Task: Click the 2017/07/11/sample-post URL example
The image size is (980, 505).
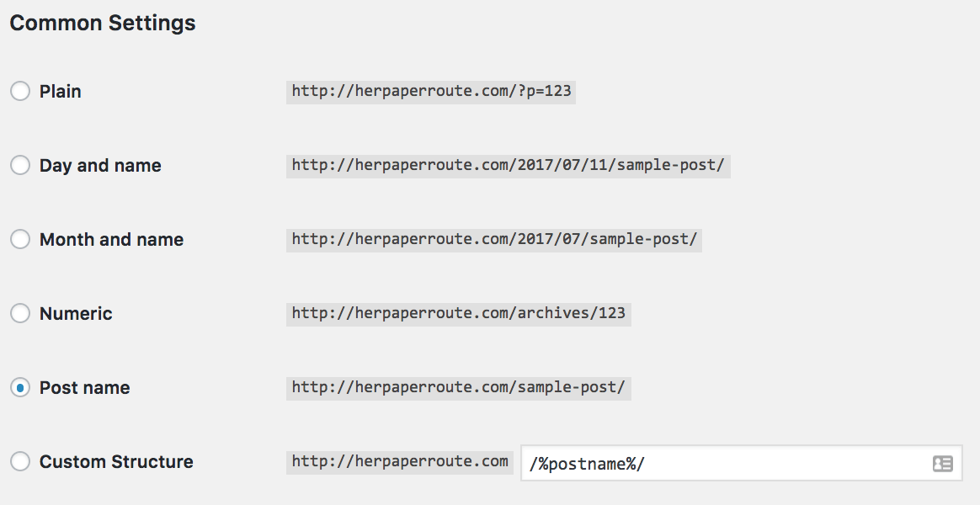Action: [x=509, y=166]
